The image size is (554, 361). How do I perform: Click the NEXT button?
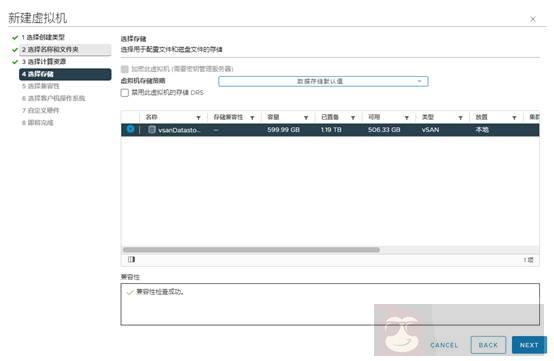point(529,345)
